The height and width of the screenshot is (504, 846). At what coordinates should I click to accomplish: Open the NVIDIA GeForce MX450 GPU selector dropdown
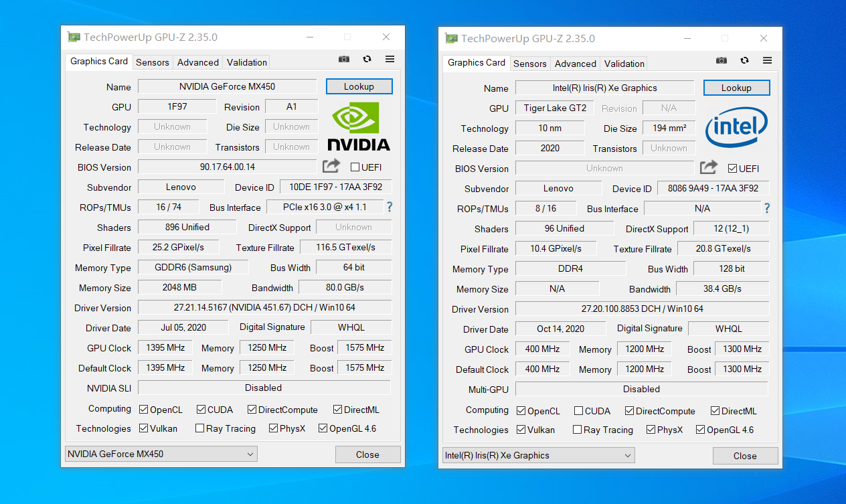tap(161, 454)
